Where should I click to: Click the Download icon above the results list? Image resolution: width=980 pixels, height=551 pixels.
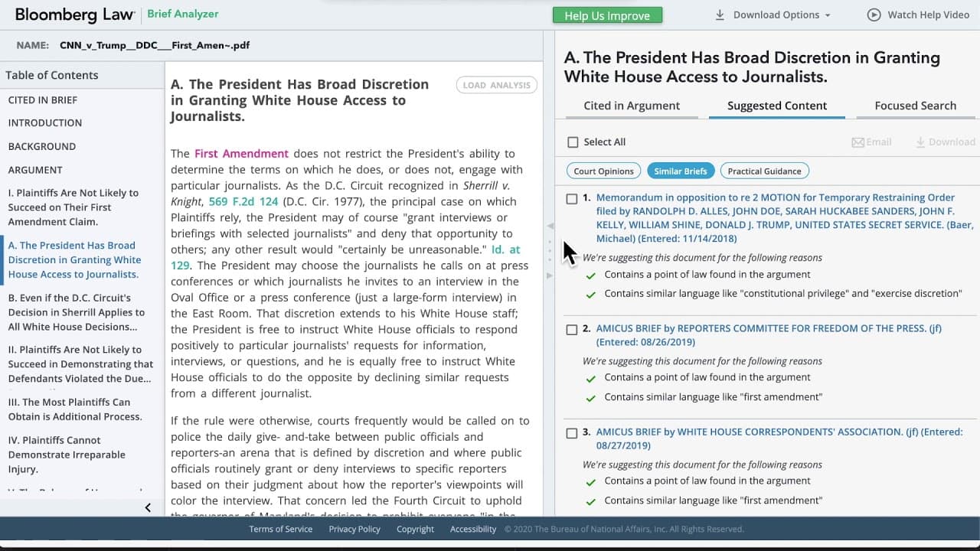(920, 142)
